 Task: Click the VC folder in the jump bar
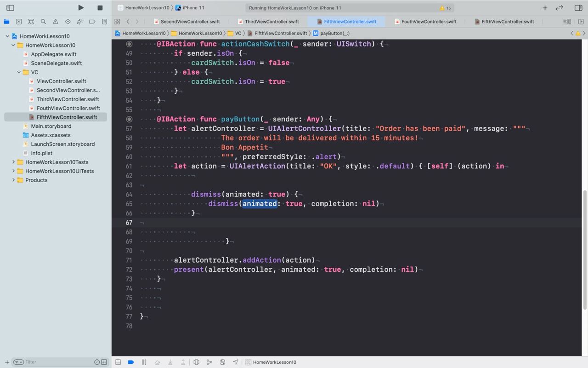pyautogui.click(x=234, y=33)
